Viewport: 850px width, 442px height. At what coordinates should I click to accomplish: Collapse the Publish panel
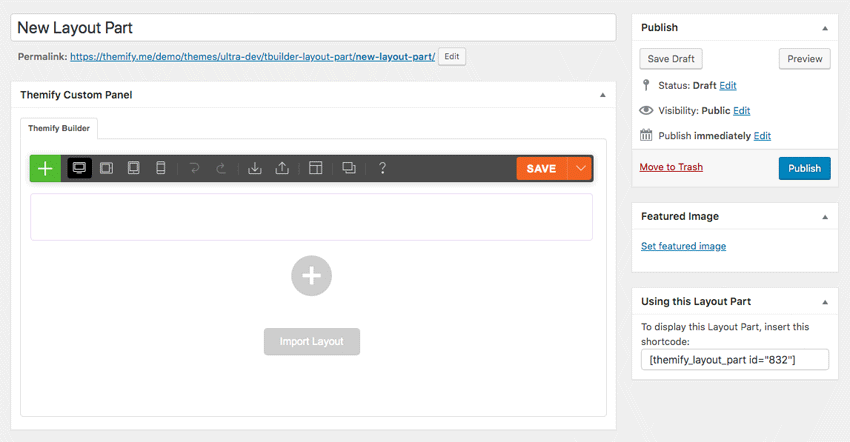pyautogui.click(x=825, y=28)
